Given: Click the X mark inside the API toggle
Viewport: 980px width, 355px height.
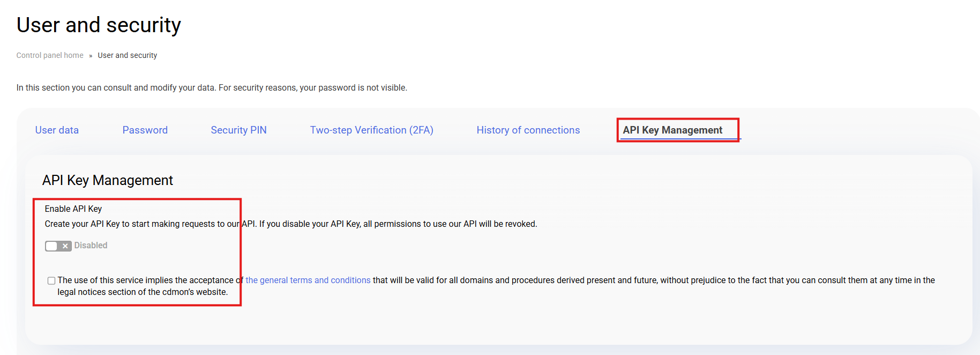Looking at the screenshot, I should pos(65,246).
